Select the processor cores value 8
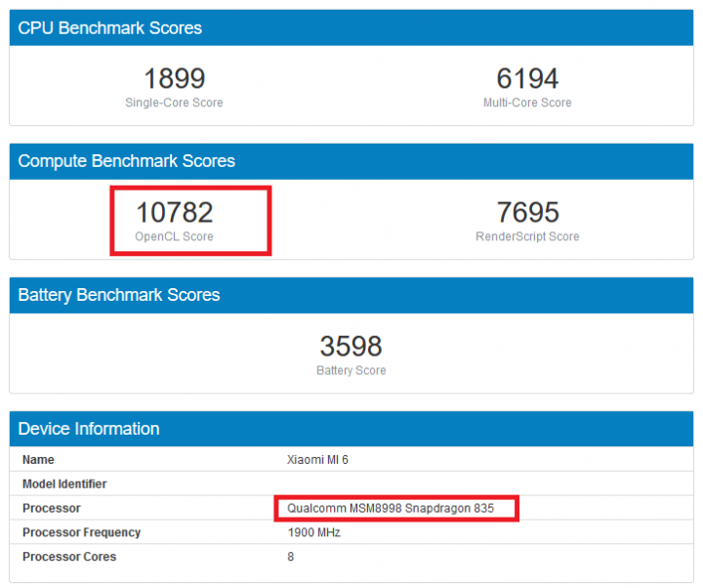 point(291,557)
